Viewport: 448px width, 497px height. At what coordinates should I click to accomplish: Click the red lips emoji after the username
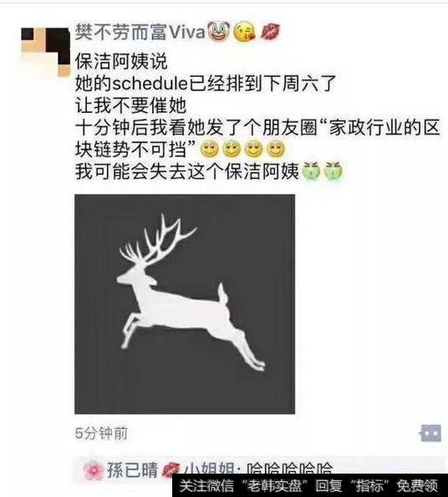coord(271,33)
